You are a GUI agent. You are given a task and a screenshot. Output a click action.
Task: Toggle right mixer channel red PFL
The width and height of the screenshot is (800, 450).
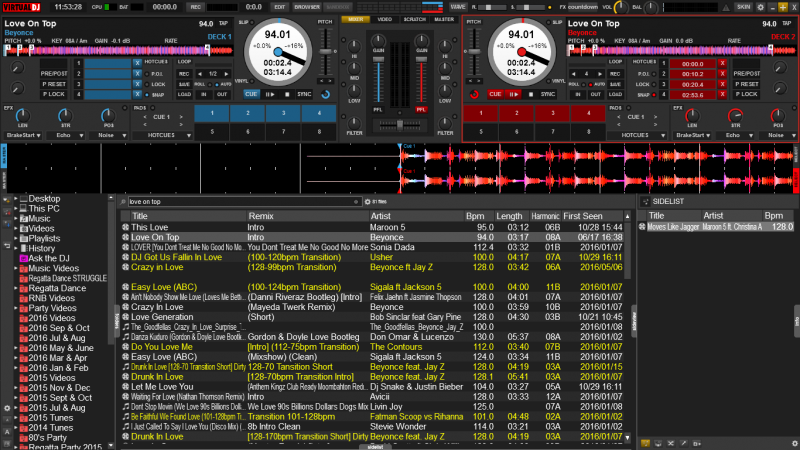pyautogui.click(x=421, y=110)
